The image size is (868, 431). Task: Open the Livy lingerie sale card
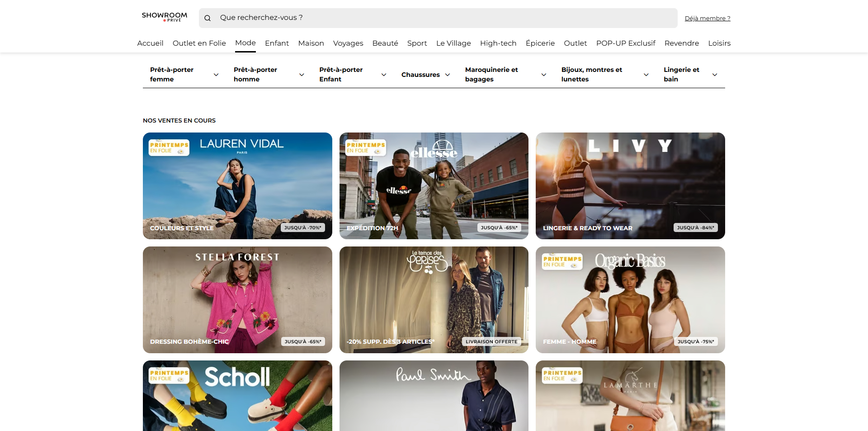(x=630, y=186)
